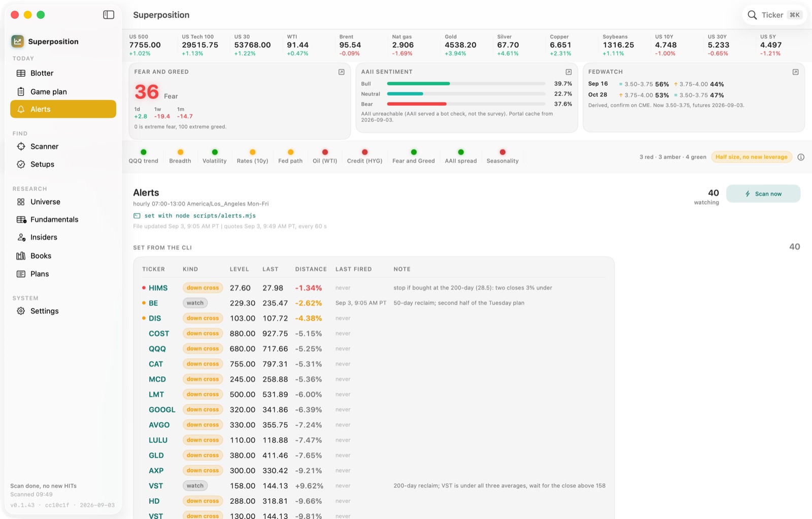Image resolution: width=812 pixels, height=519 pixels.
Task: Click the LAST FIRED column header
Action: click(x=354, y=269)
